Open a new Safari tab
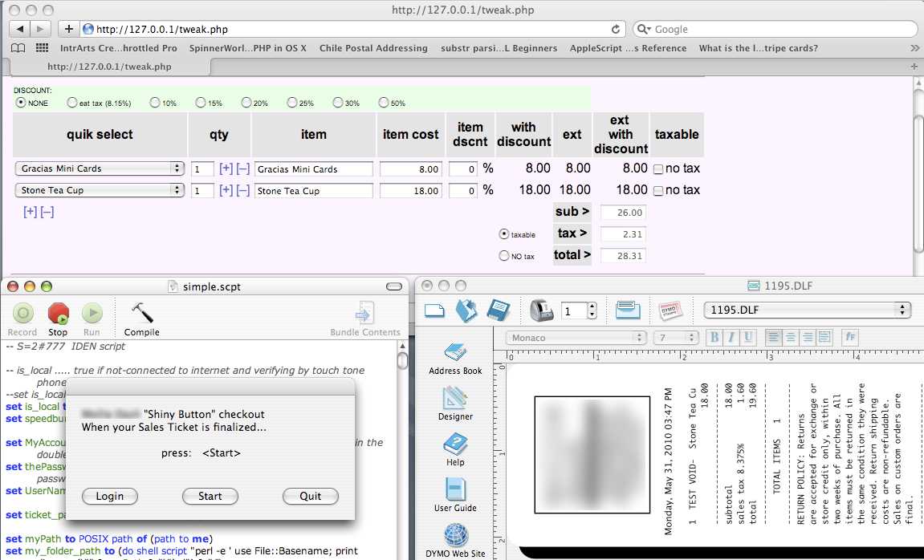The height and width of the screenshot is (560, 924). point(914,67)
